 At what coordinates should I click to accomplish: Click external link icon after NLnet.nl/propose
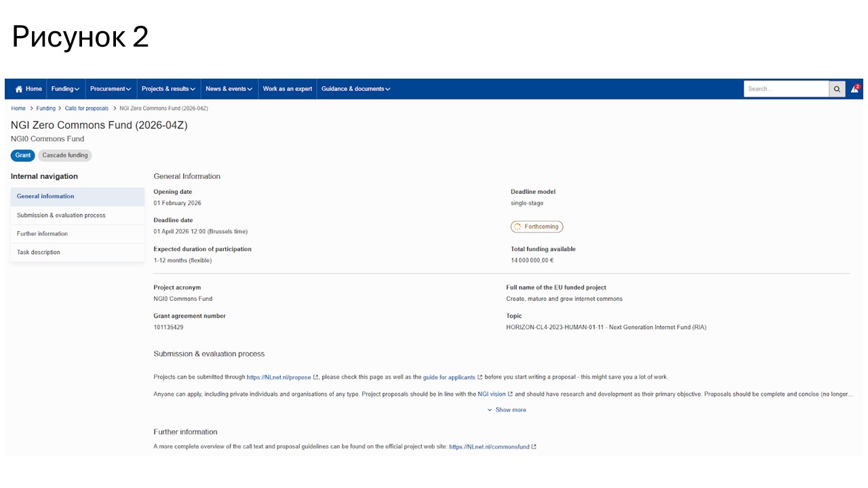point(316,378)
